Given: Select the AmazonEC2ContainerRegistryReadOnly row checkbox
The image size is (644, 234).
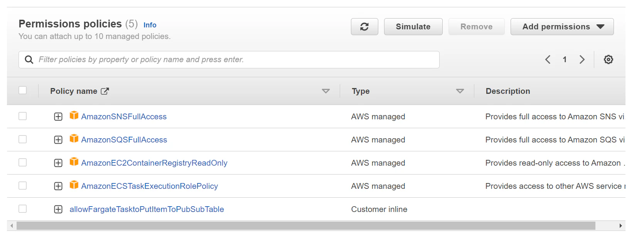Looking at the screenshot, I should pos(23,162).
